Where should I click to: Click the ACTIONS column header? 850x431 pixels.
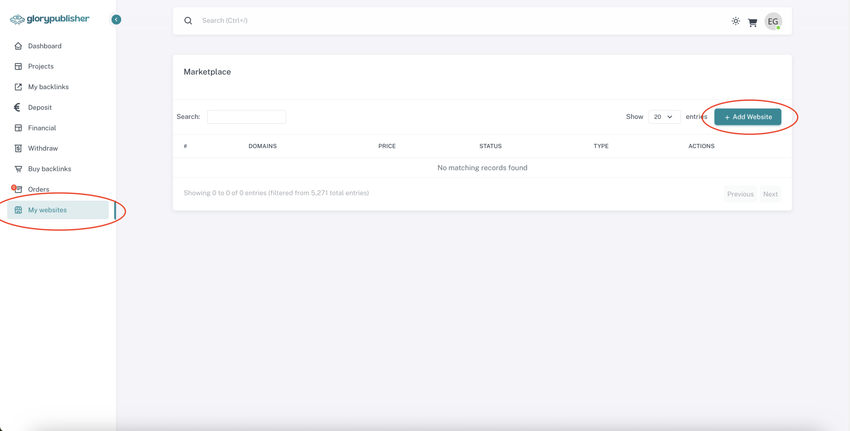point(701,146)
